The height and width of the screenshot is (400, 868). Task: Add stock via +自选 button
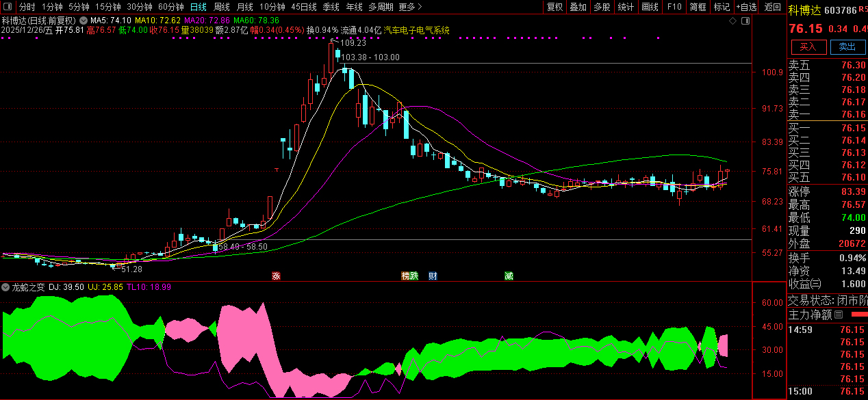click(746, 7)
